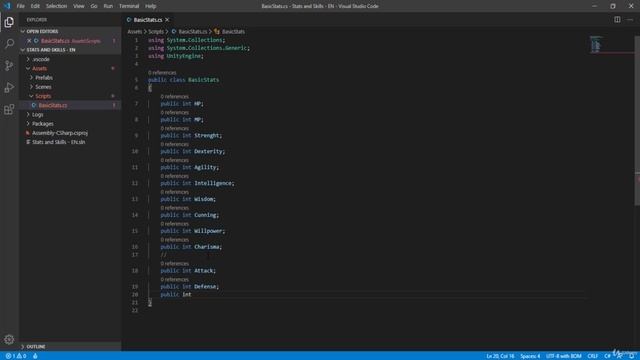Select the BasicStats.cs editor tab
Image resolution: width=640 pixels, height=360 pixels.
coord(148,20)
